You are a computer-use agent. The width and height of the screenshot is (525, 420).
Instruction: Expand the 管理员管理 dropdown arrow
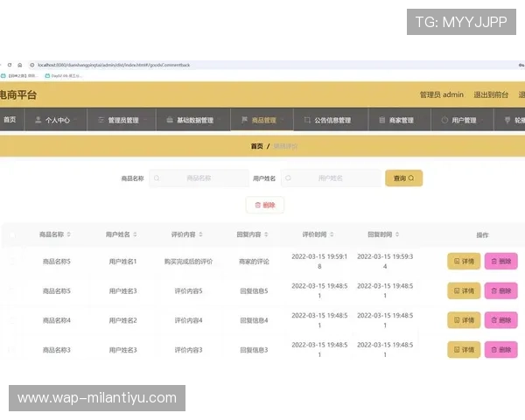(x=145, y=120)
